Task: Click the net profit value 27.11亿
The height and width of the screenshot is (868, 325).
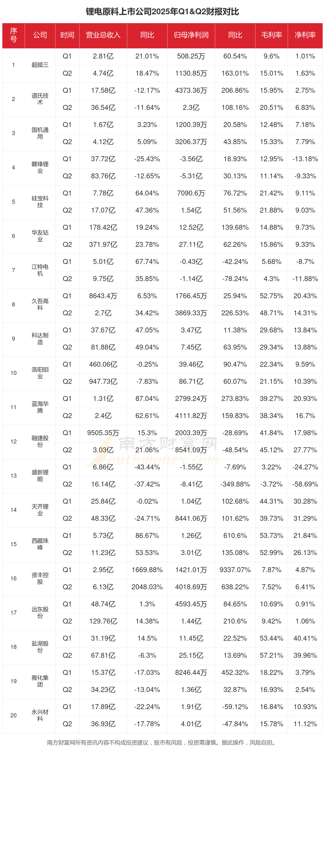Action: pos(191,245)
